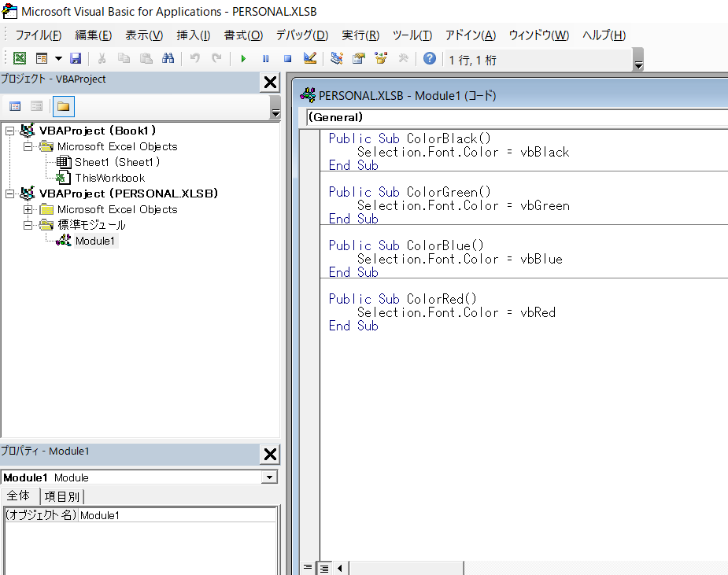The width and height of the screenshot is (728, 575).
Task: Collapse the VBAProject (Book1) tree node
Action: tap(9, 131)
